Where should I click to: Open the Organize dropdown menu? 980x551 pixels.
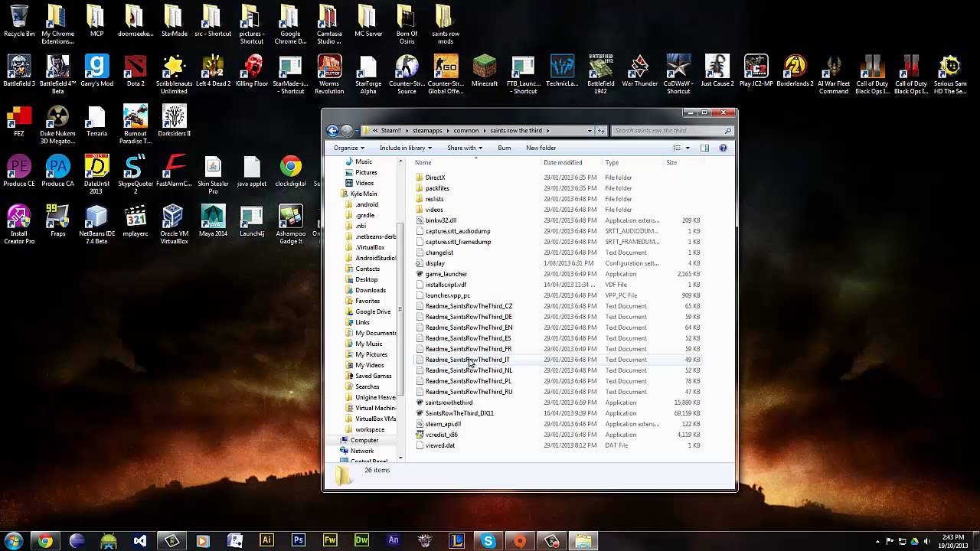[348, 148]
